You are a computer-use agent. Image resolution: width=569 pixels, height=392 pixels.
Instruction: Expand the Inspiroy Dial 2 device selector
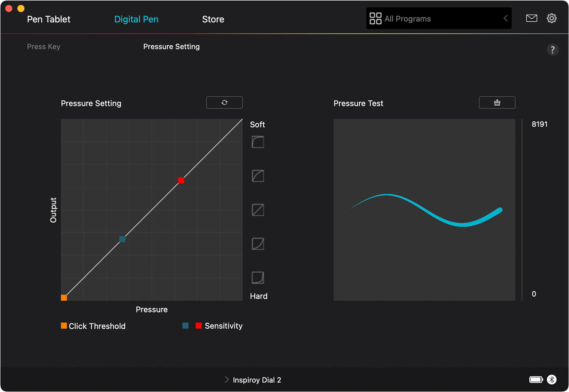(x=253, y=380)
